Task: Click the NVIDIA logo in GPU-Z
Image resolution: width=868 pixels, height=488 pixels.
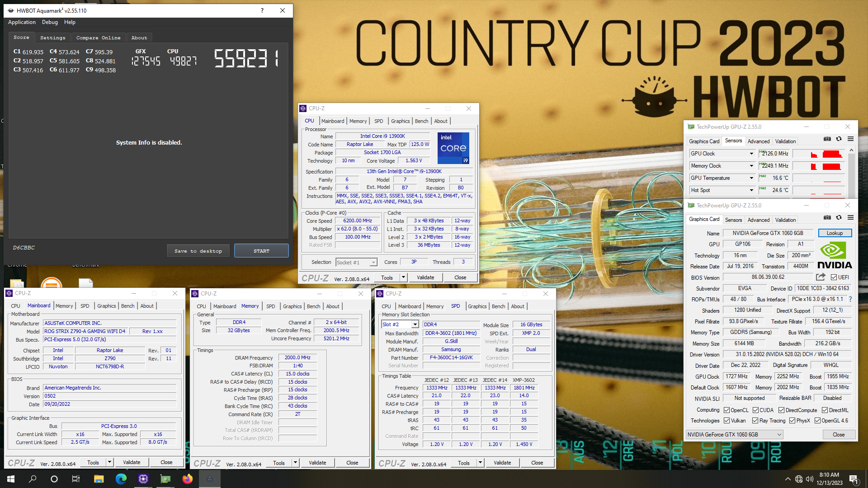Action: (835, 255)
